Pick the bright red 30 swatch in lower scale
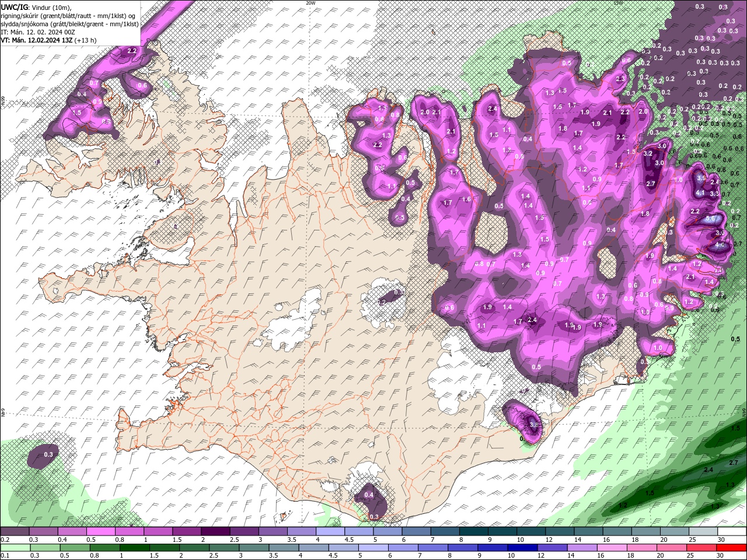 [x=731, y=548]
